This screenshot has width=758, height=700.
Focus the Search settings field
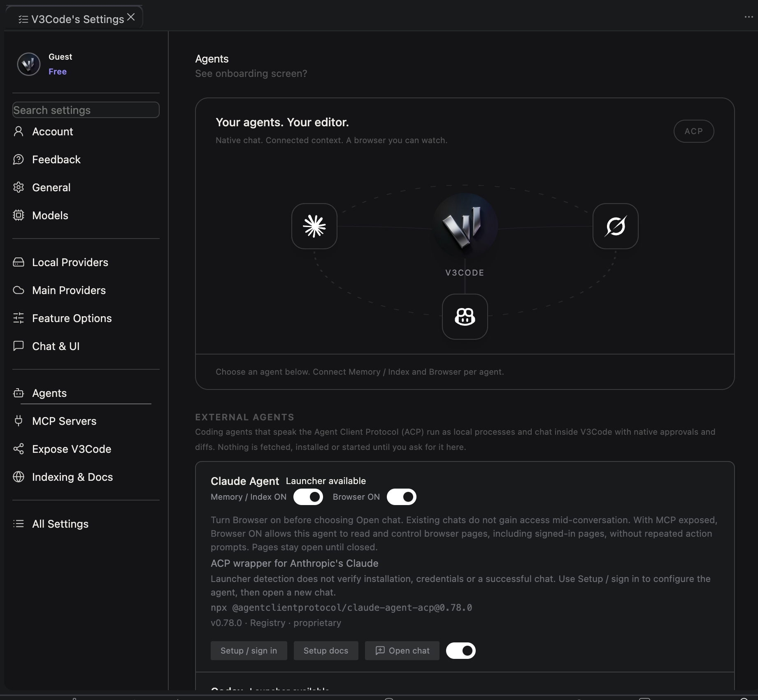click(x=86, y=110)
